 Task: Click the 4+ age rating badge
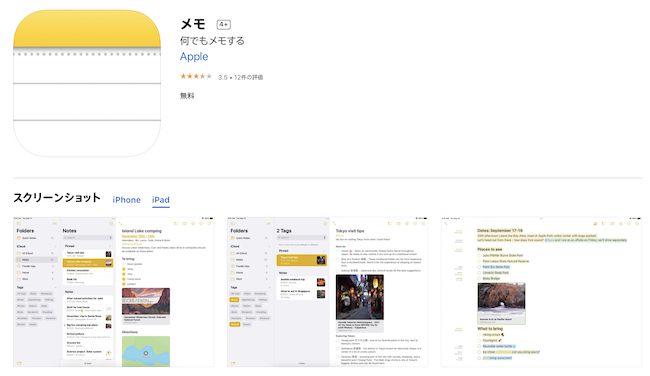pyautogui.click(x=223, y=24)
